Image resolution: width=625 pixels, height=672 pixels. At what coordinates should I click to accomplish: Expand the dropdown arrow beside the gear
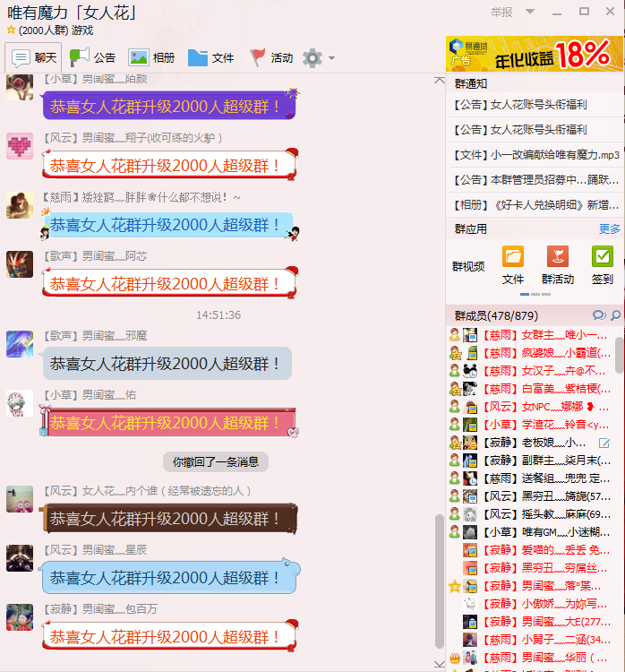(332, 59)
